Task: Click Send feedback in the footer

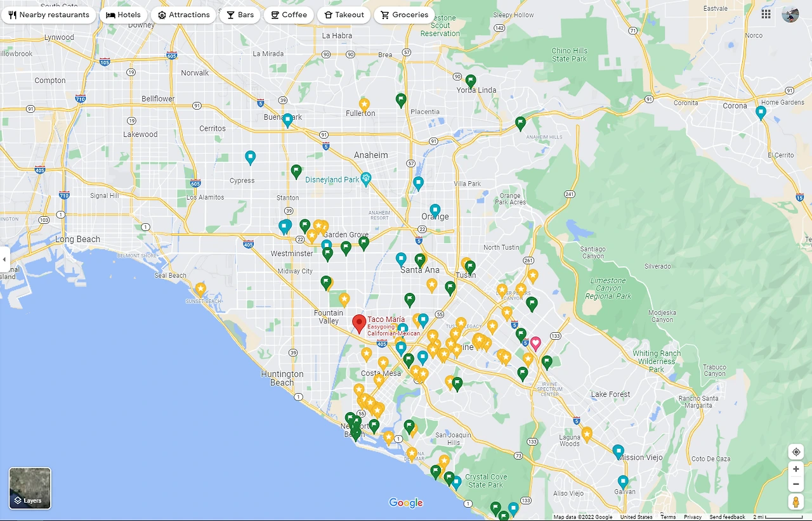Action: pyautogui.click(x=728, y=517)
